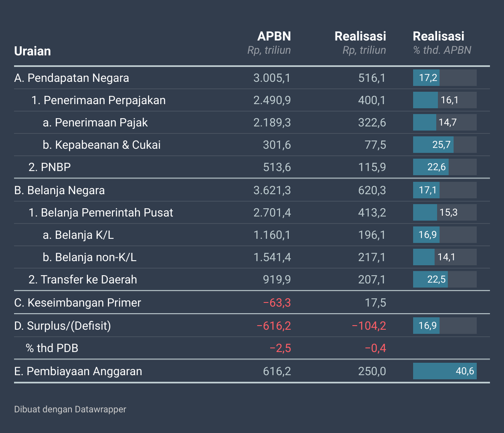Screen dimensions: 504x433
Task: Select the '2. PNBP' row label
Action: (x=50, y=167)
